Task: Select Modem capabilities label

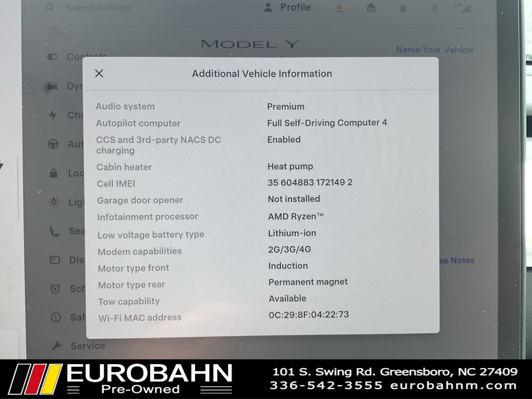Action: (139, 252)
